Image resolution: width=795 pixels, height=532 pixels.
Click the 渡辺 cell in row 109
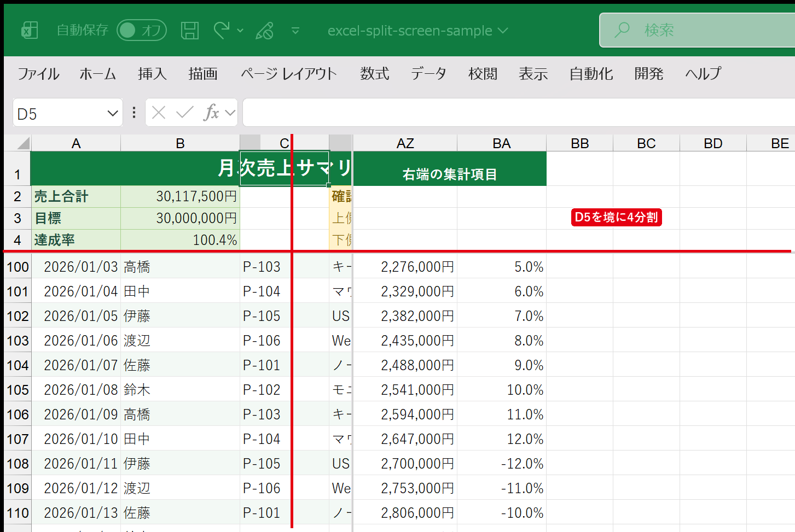[x=181, y=488]
